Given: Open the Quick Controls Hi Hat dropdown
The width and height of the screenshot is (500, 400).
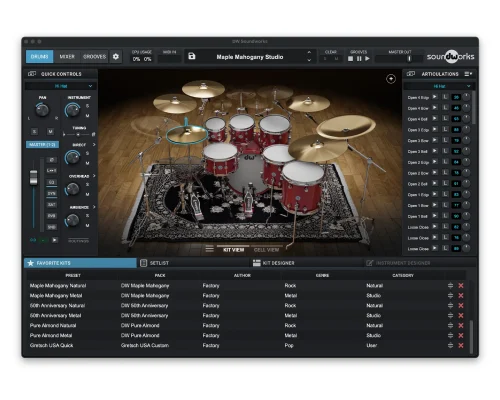Looking at the screenshot, I should [x=61, y=86].
